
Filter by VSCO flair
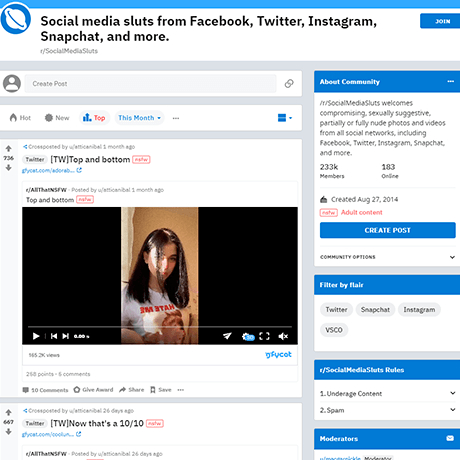click(334, 330)
